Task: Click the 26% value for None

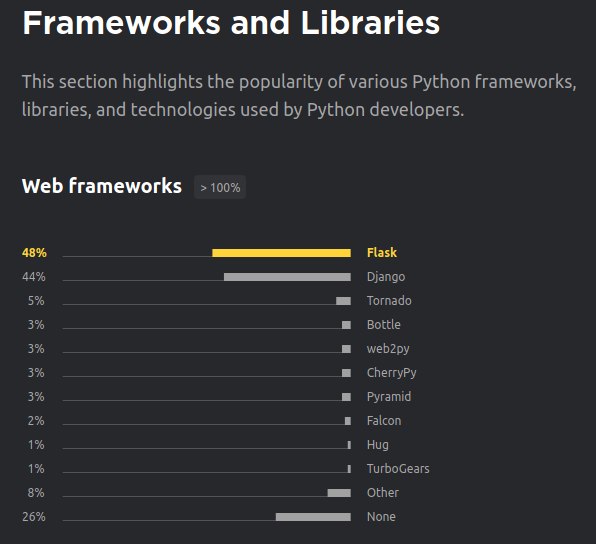Action: [x=34, y=517]
